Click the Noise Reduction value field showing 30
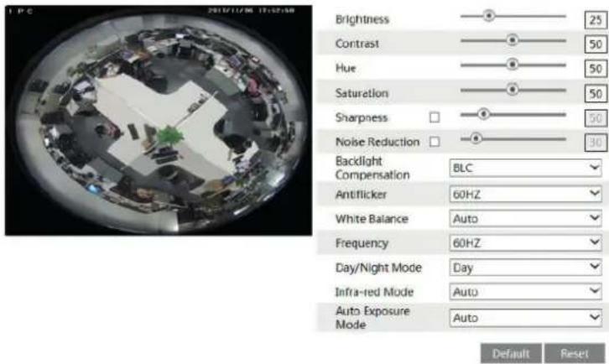The height and width of the screenshot is (364, 609). pyautogui.click(x=596, y=143)
